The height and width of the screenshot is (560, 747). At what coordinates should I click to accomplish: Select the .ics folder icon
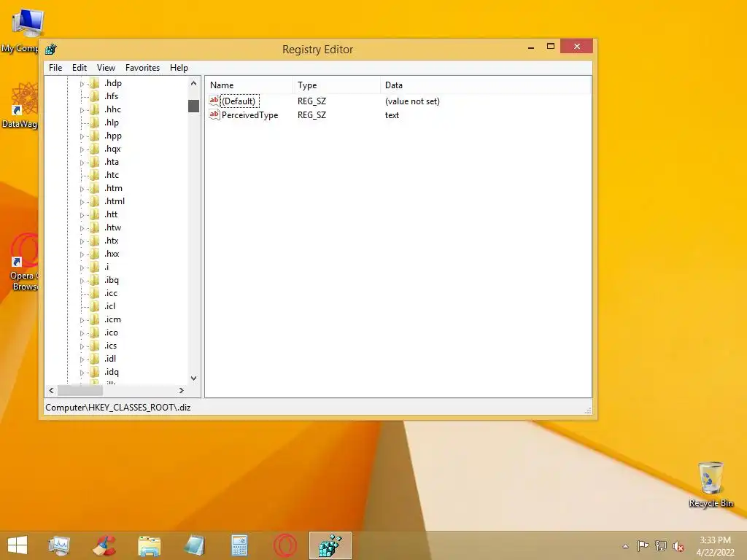[x=95, y=346]
